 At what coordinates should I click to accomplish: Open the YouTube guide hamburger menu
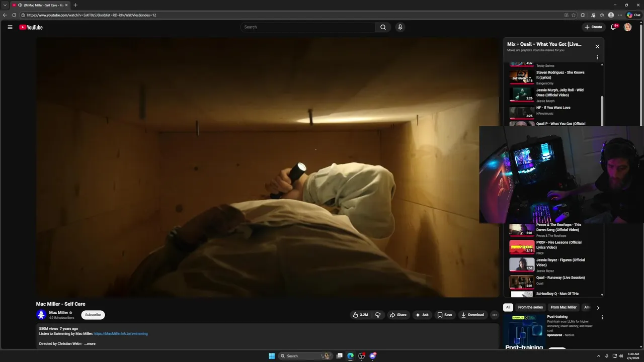(10, 27)
